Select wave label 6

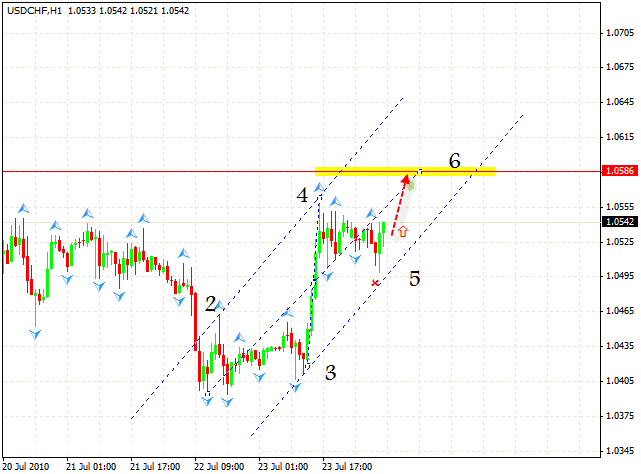tap(455, 161)
